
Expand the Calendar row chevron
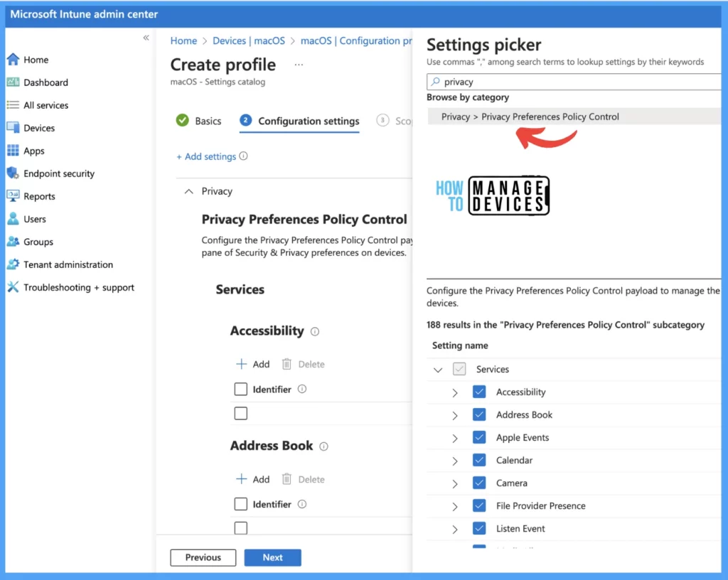[x=455, y=461]
